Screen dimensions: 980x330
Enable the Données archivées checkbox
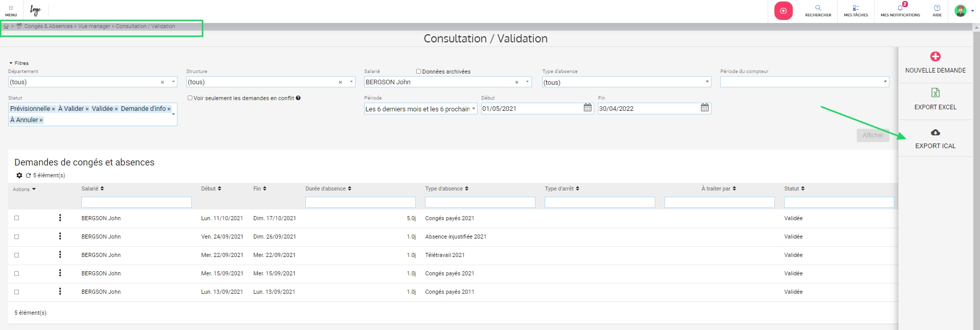pyautogui.click(x=418, y=72)
